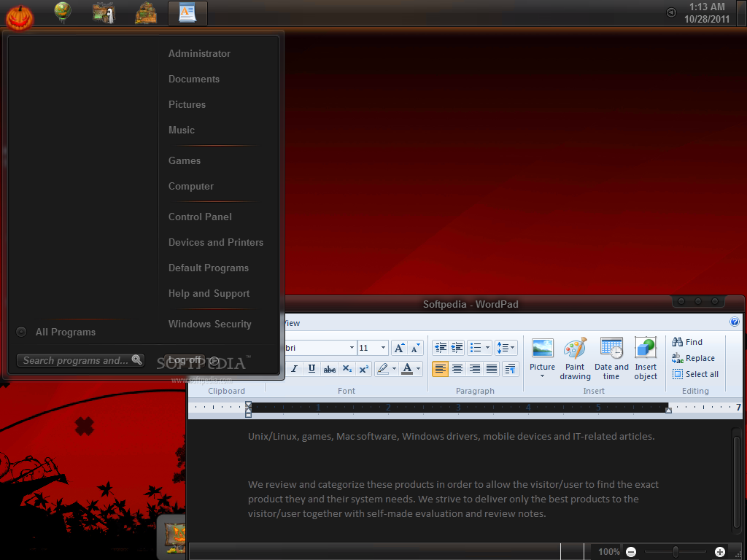This screenshot has height=560, width=747.
Task: Toggle strikethrough formatting
Action: coord(329,368)
